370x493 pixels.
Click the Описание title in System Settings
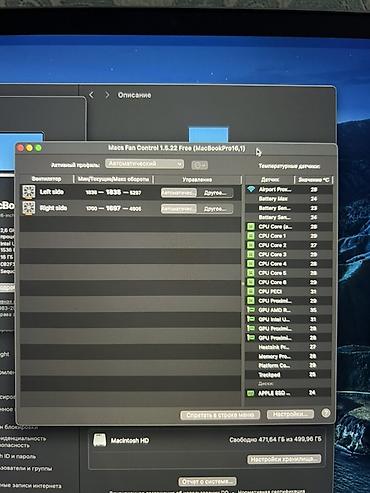(x=134, y=95)
